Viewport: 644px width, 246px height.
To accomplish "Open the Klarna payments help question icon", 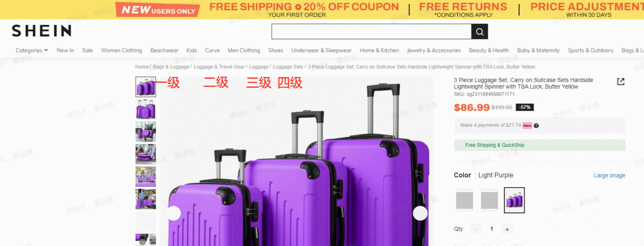I will tap(536, 126).
